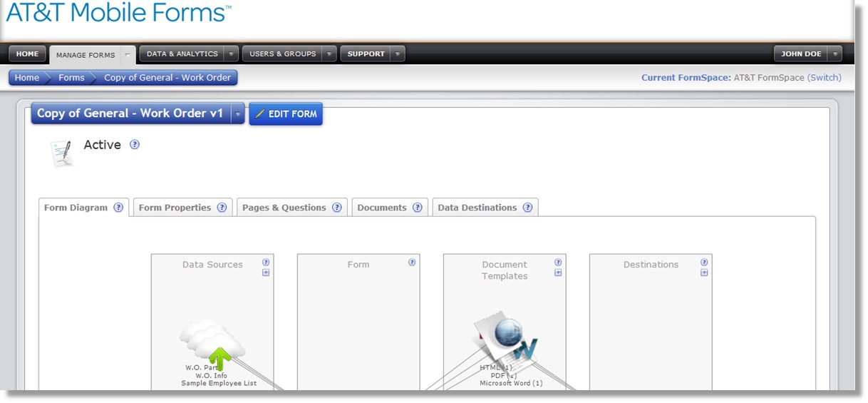This screenshot has width=868, height=403.
Task: Expand the Manage Forms dropdown arrow
Action: 128,55
